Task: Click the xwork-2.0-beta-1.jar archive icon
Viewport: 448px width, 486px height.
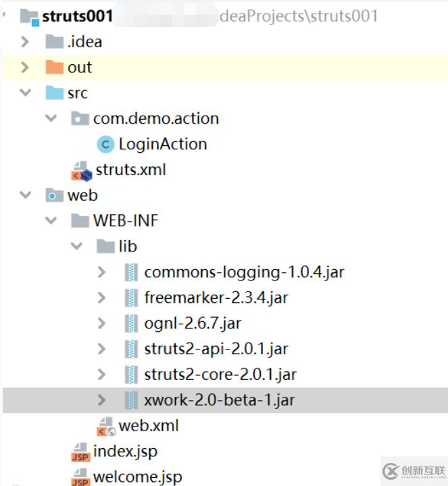Action: (x=131, y=400)
